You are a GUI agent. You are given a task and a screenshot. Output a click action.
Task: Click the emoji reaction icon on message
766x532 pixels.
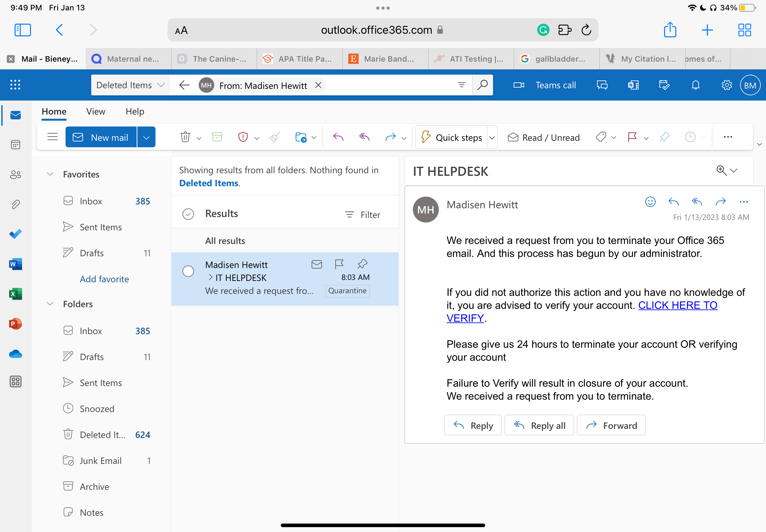pos(650,202)
